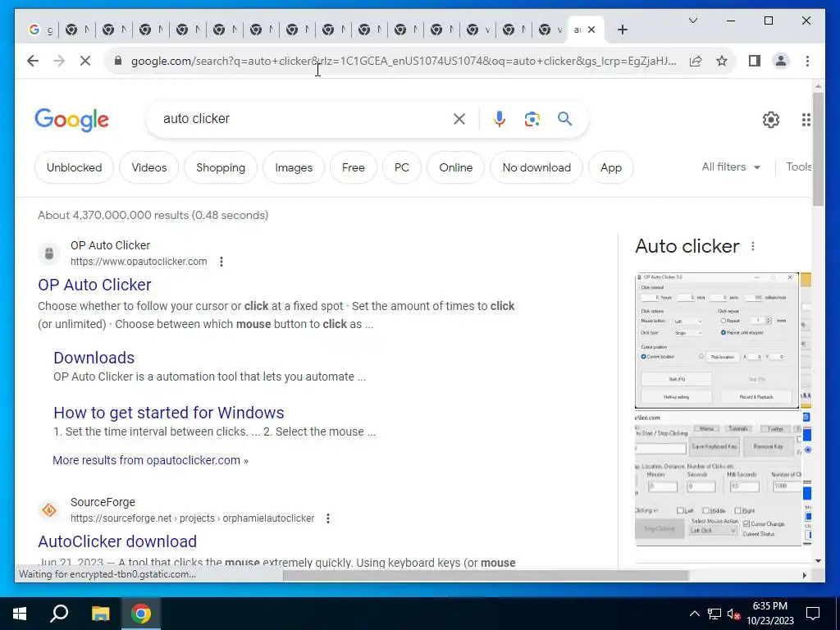Switch to Images results
The width and height of the screenshot is (840, 630).
pos(294,167)
